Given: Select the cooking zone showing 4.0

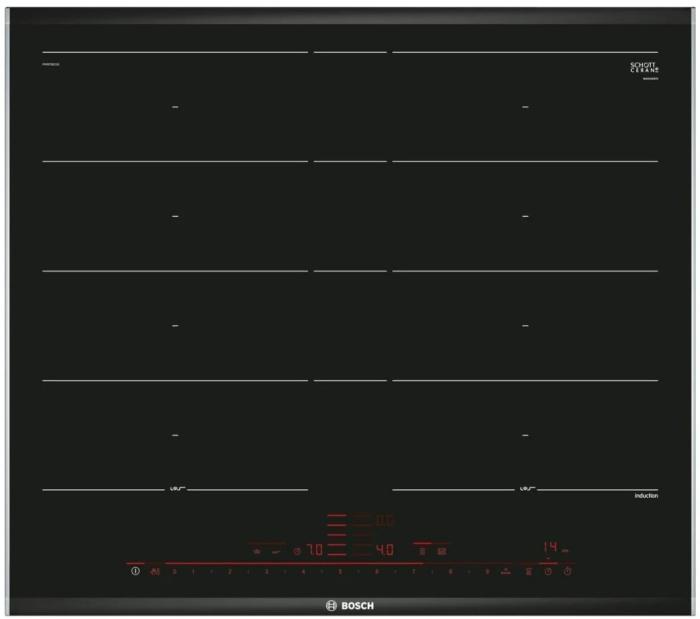Looking at the screenshot, I should pos(384,550).
